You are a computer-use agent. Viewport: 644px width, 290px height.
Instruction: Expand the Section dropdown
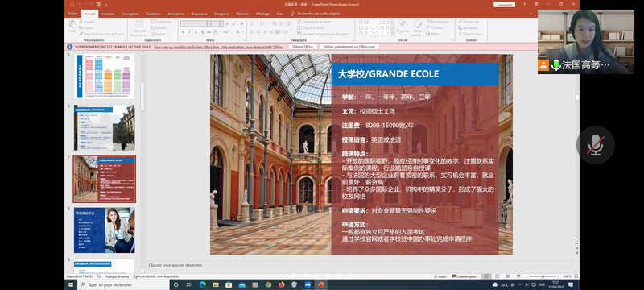[x=159, y=34]
